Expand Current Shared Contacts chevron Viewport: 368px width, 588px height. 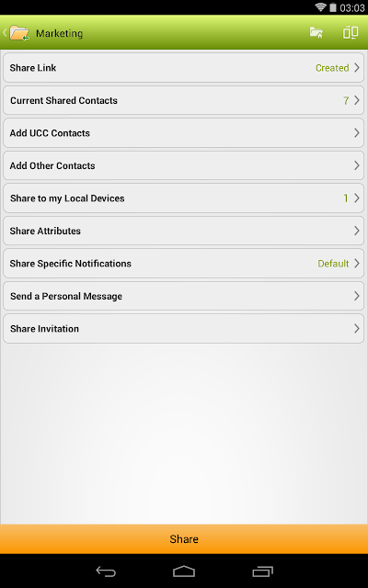357,100
